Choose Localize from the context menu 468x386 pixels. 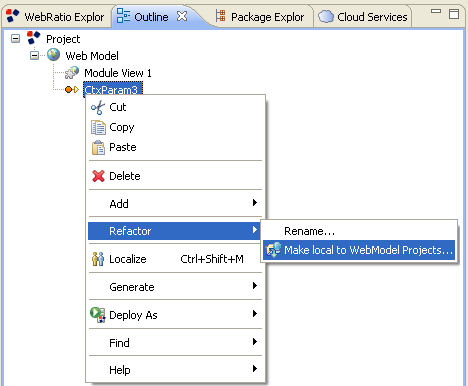(175, 259)
